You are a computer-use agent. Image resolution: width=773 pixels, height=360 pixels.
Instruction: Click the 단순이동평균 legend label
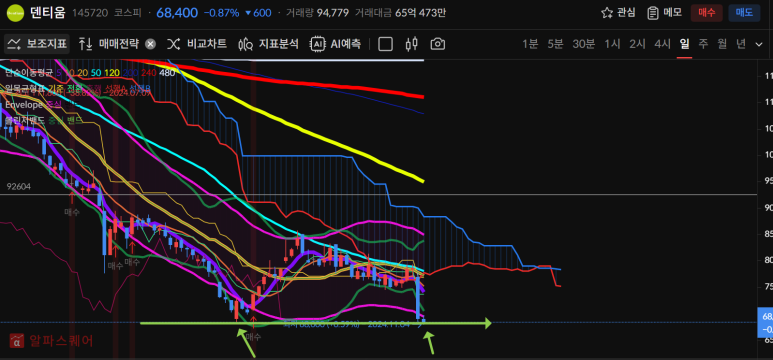click(x=29, y=72)
